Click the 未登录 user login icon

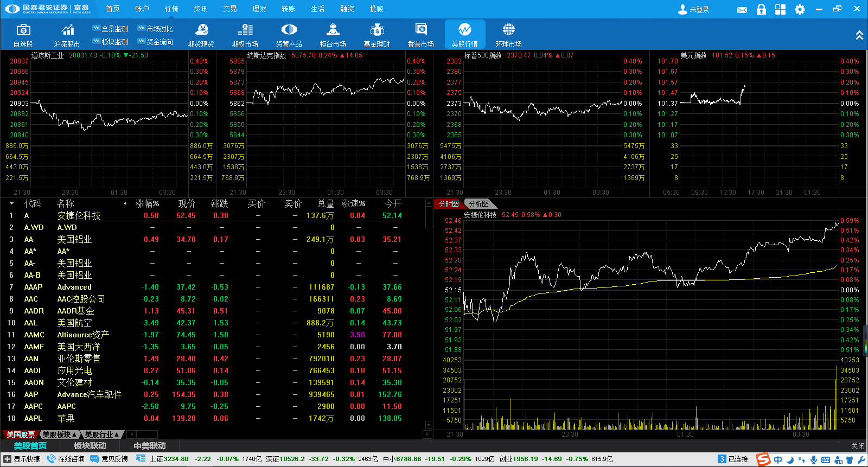coord(693,9)
